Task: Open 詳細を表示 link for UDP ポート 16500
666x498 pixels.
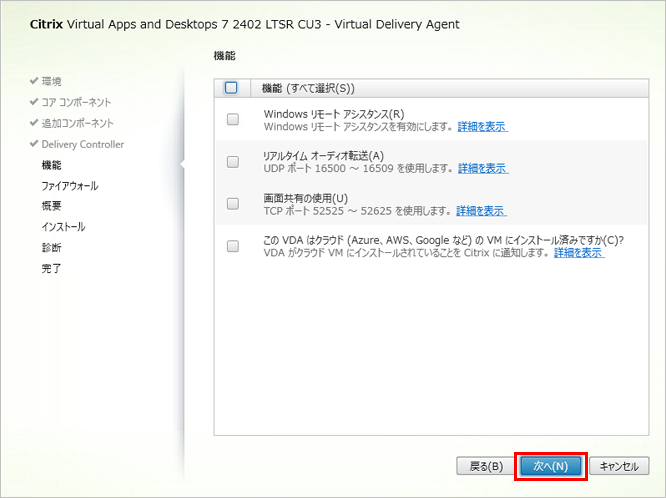Action: (x=481, y=169)
